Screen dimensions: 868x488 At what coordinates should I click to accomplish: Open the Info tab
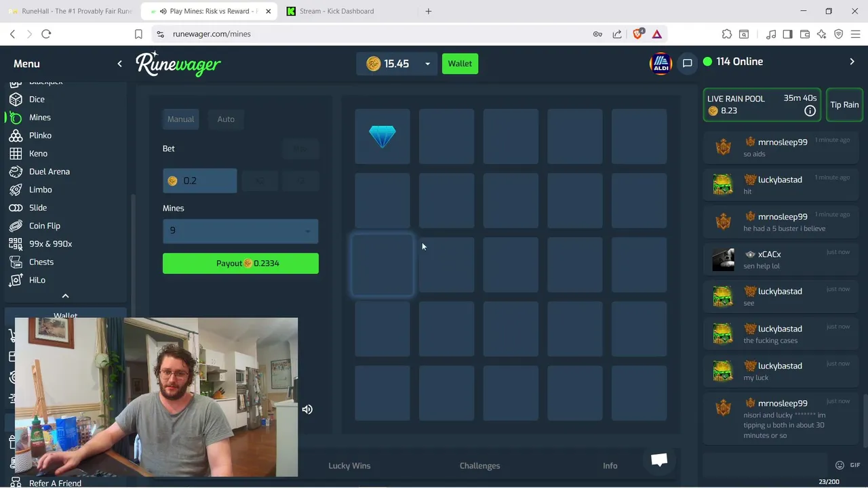pos(610,466)
